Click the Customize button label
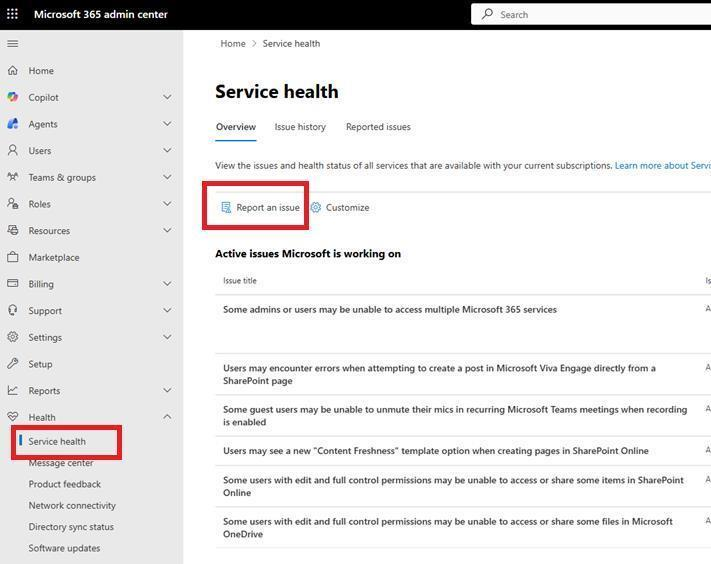This screenshot has width=711, height=564. pyautogui.click(x=347, y=208)
